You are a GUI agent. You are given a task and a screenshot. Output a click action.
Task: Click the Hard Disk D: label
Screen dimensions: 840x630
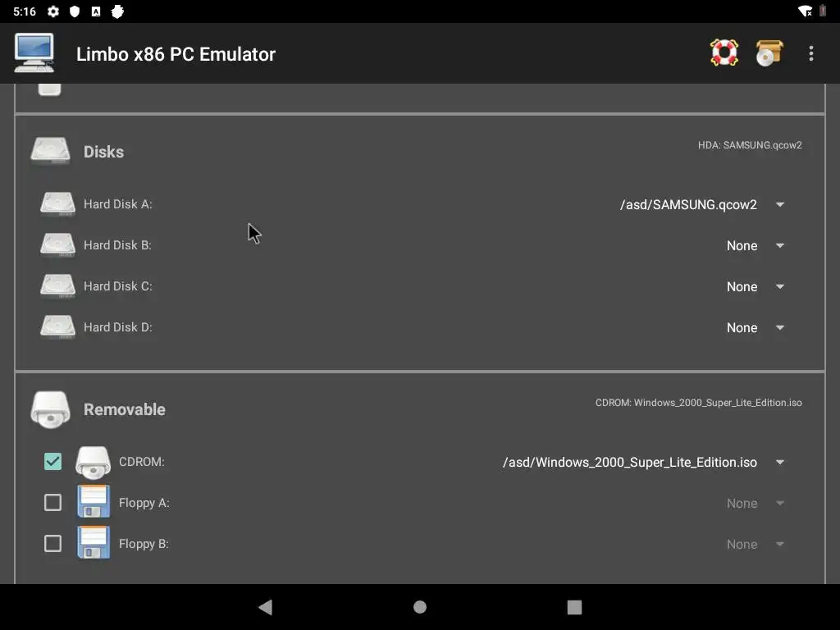(118, 326)
